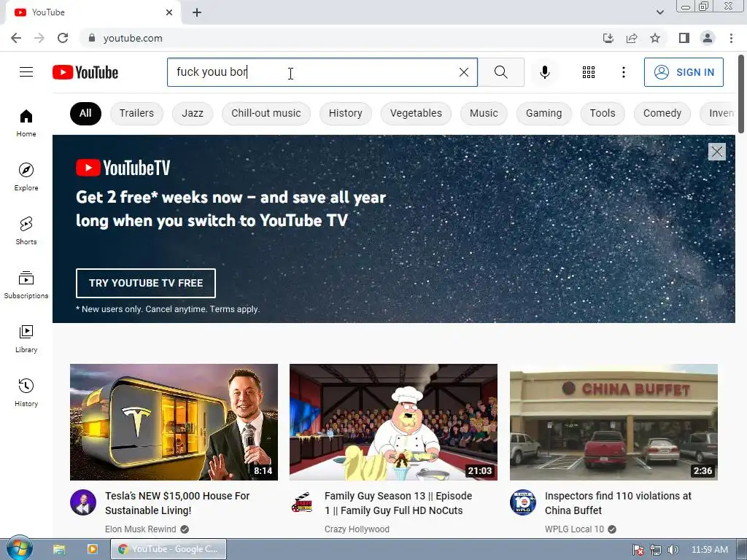Select the Trailers filter chip
The width and height of the screenshot is (747, 560).
(x=136, y=113)
